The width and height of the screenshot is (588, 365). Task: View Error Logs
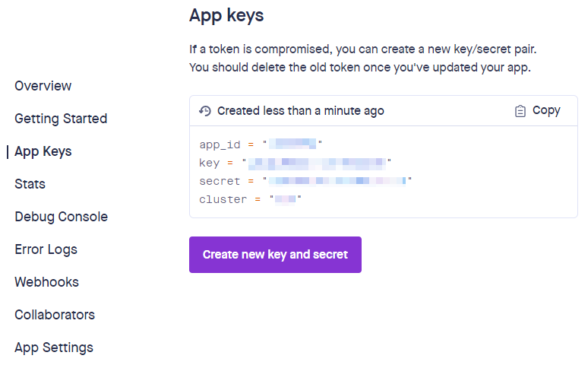point(46,249)
